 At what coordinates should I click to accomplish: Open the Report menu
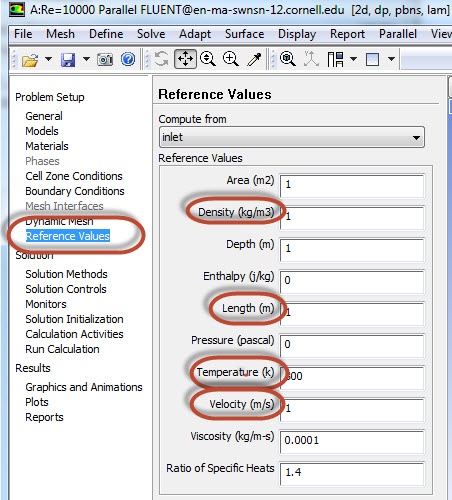347,34
